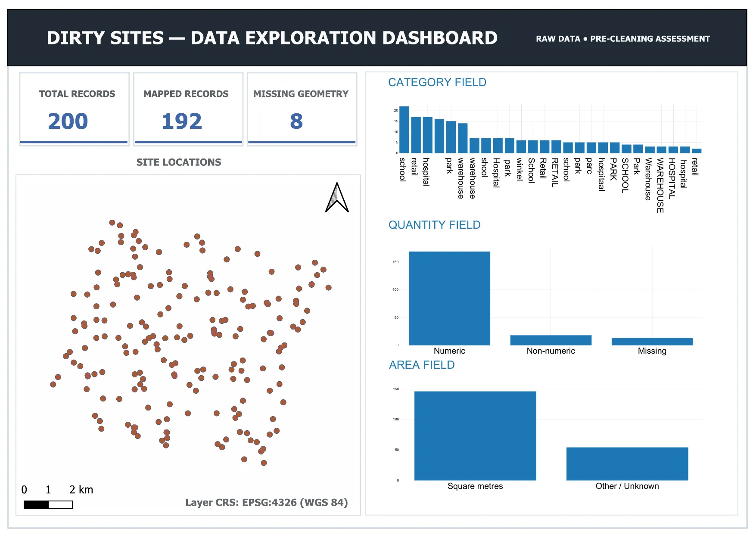Click the 'QUANTITY FIELD' chart heading
Viewport: 756px width, 535px height.
pos(434,225)
